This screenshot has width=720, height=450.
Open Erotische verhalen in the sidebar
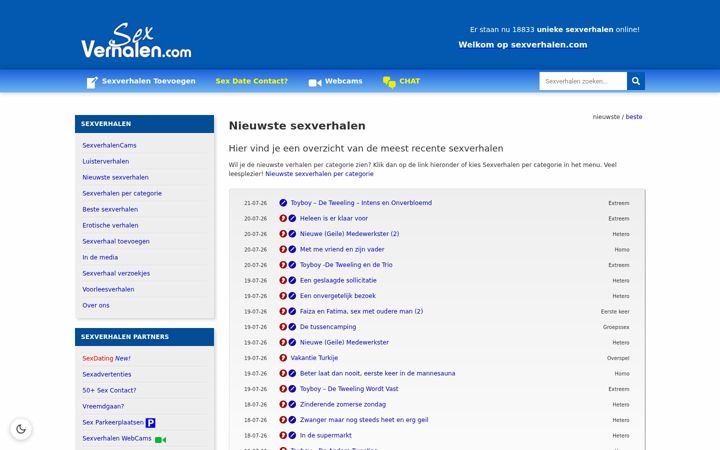pos(110,225)
